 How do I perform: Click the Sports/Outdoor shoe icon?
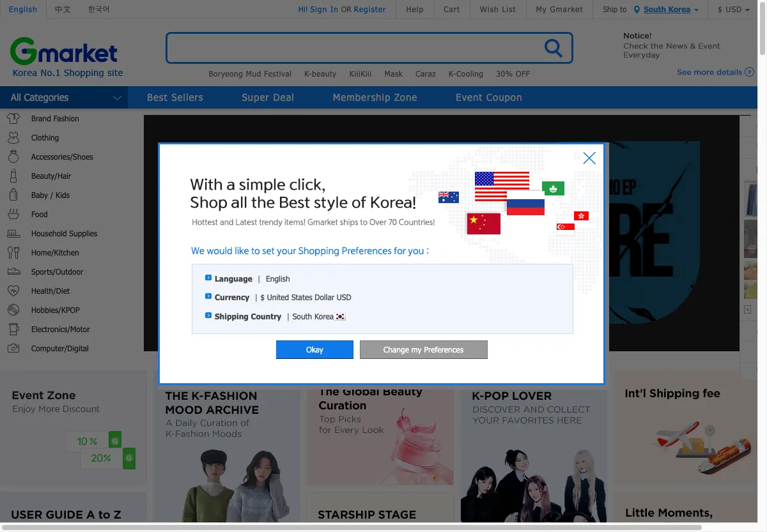(13, 271)
